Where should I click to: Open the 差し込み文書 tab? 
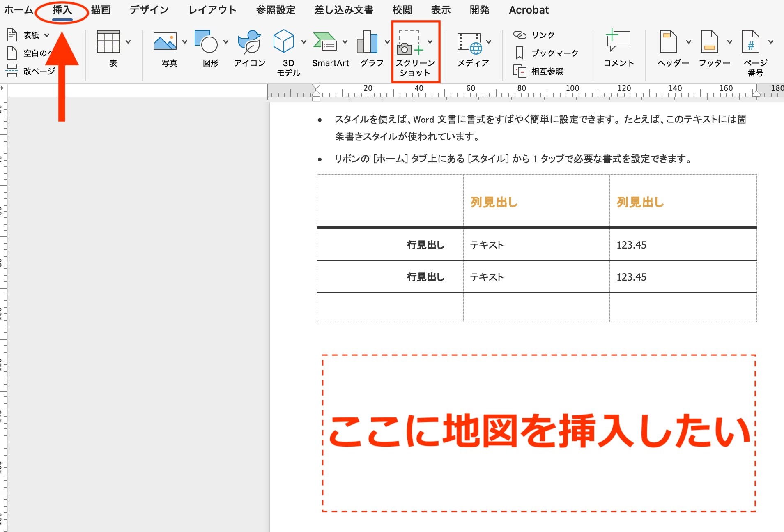344,10
